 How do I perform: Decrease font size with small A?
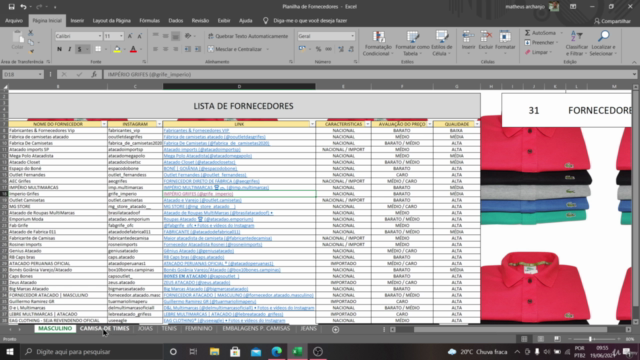click(x=140, y=36)
